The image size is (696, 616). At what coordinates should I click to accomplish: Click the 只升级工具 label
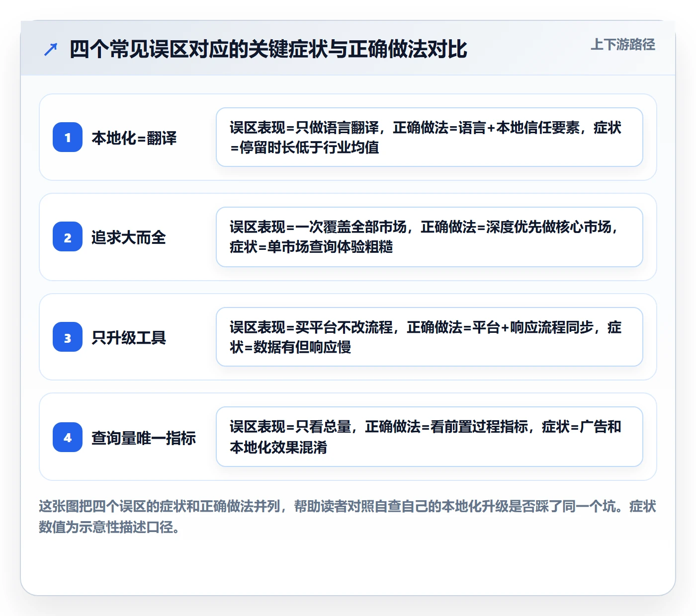[x=129, y=337]
